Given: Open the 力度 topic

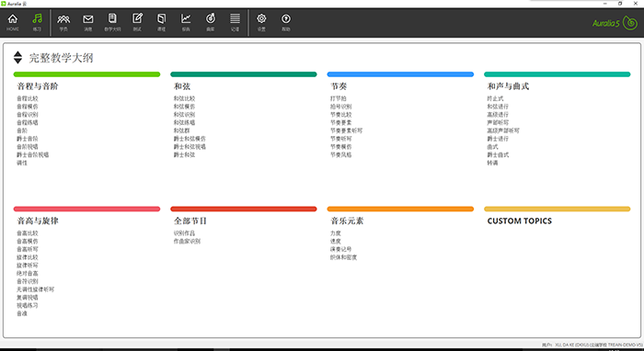Looking at the screenshot, I should point(336,232).
